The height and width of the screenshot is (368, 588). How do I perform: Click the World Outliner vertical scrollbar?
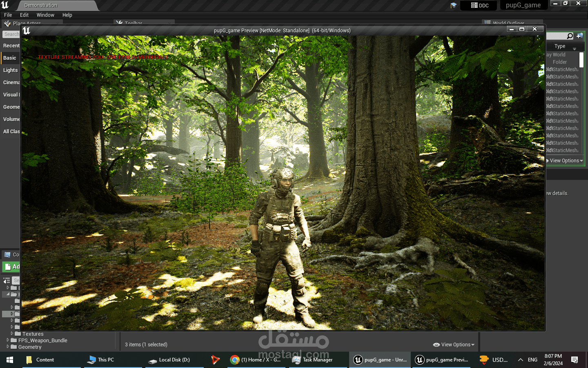(x=581, y=60)
